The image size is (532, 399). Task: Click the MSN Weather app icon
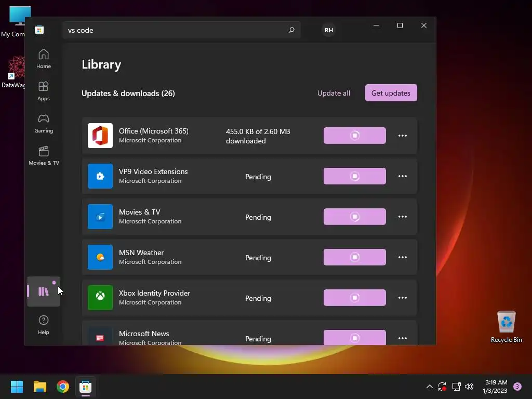[x=100, y=257]
